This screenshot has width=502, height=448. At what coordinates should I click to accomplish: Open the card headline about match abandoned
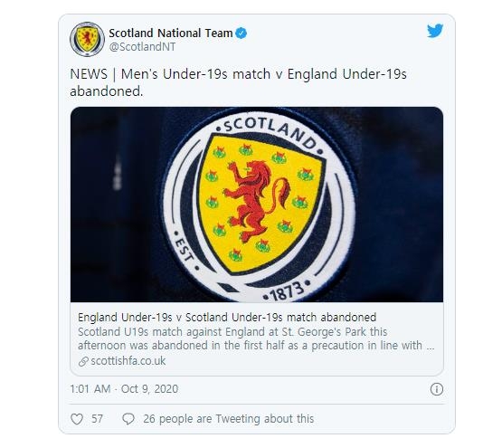(x=227, y=318)
